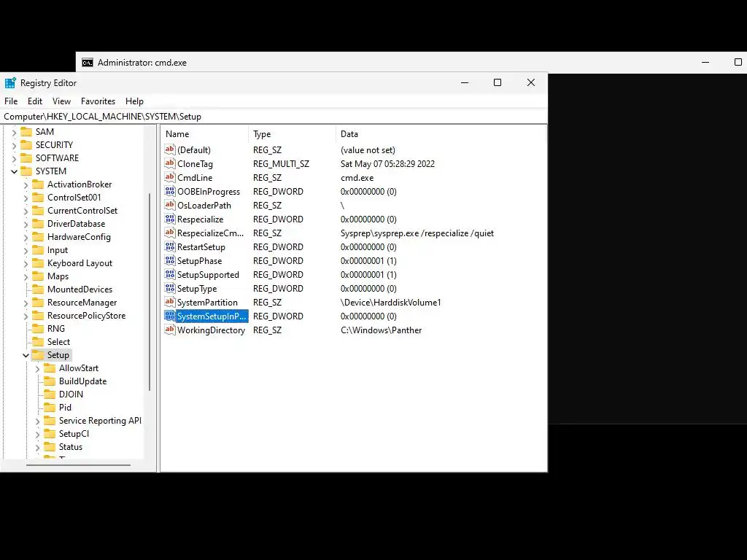
Task: Click 'Sat May 07 05:28:29 2022' data
Action: coord(387,164)
